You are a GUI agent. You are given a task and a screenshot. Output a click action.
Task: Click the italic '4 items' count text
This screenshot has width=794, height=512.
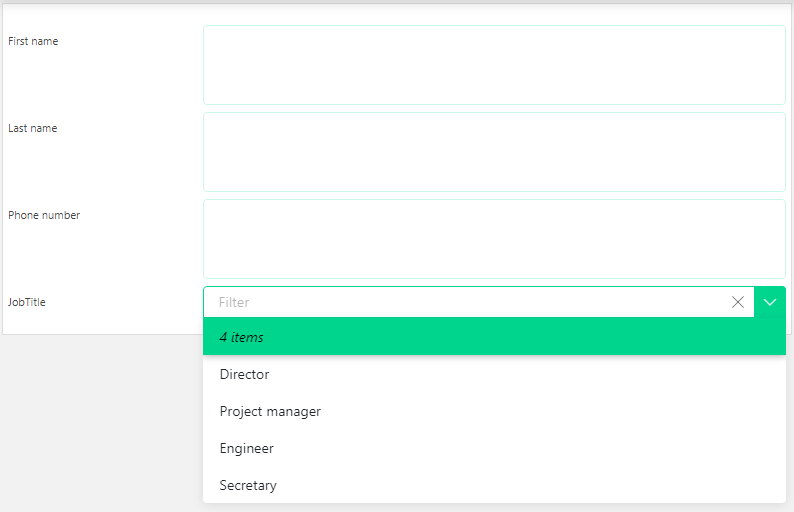pos(242,337)
